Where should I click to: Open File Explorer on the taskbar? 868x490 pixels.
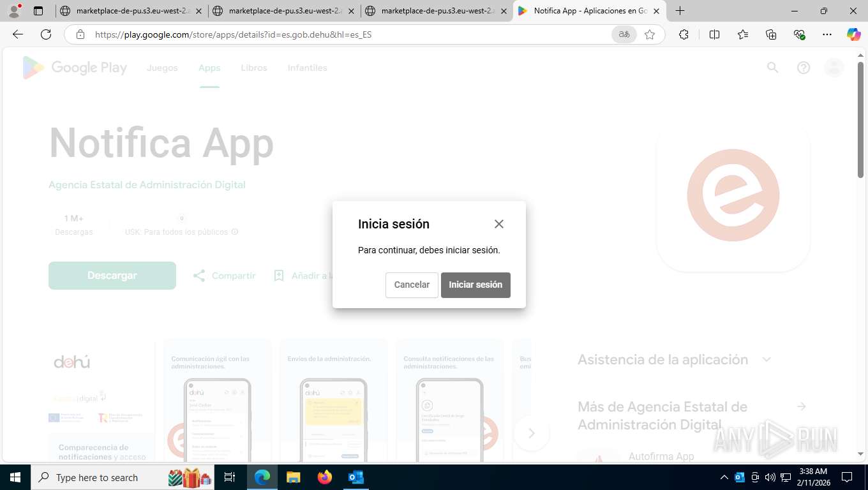294,477
